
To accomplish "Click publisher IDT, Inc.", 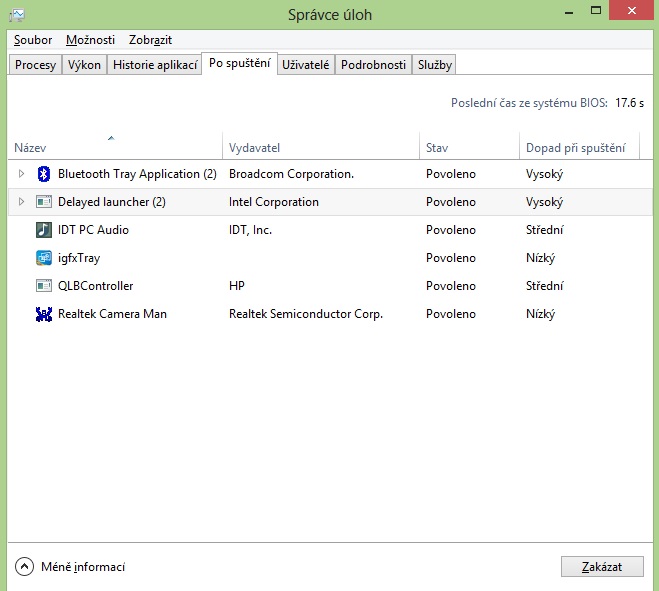I will pyautogui.click(x=250, y=230).
